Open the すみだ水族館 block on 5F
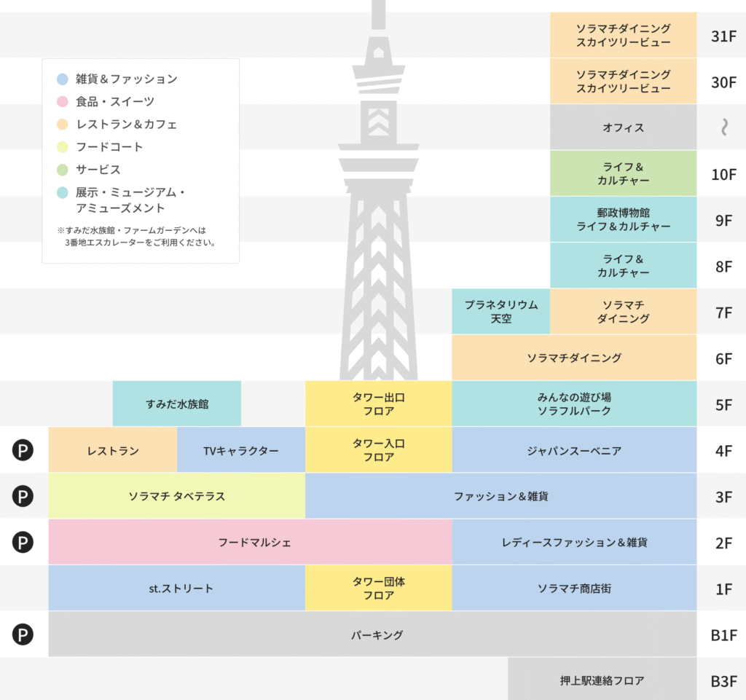Screen dimensions: 746x700 coord(177,404)
